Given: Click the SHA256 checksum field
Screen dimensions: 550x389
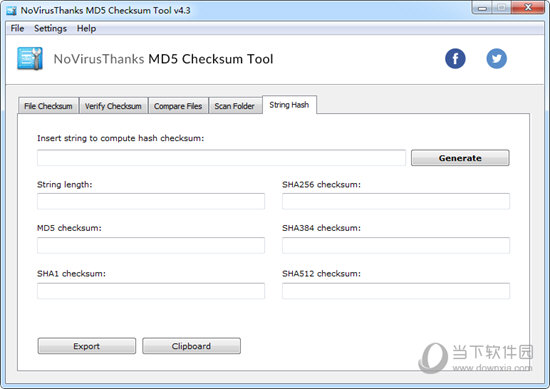Looking at the screenshot, I should [x=396, y=201].
